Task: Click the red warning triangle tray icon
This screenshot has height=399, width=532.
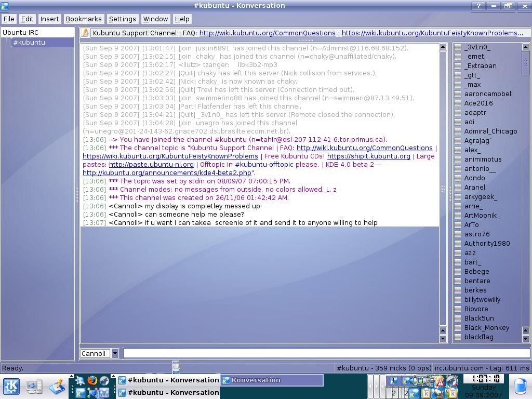Action: (x=440, y=381)
